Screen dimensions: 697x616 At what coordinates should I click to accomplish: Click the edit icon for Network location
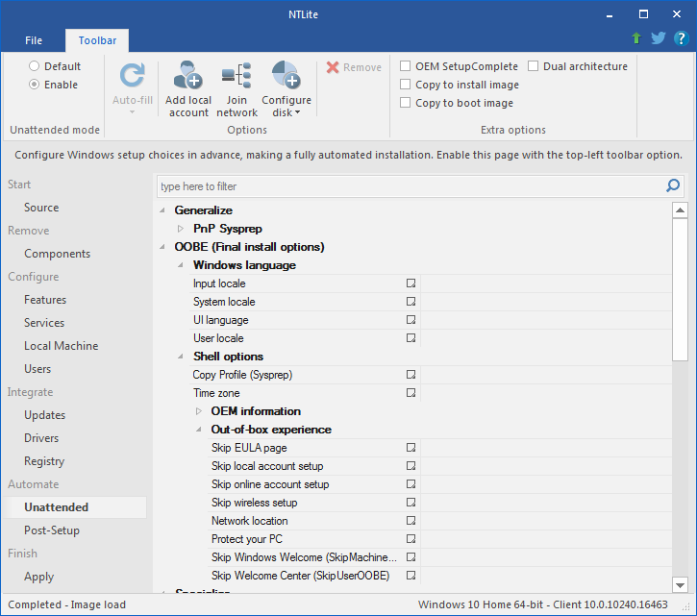(x=411, y=520)
